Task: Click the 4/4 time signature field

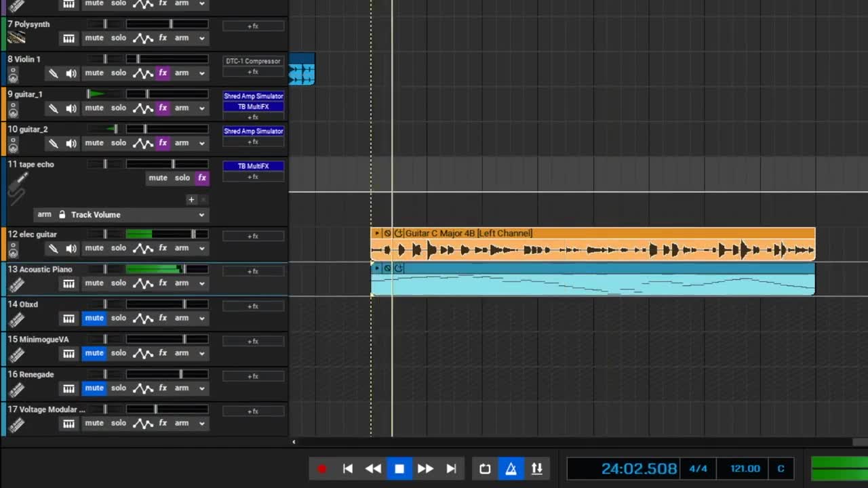Action: point(698,468)
